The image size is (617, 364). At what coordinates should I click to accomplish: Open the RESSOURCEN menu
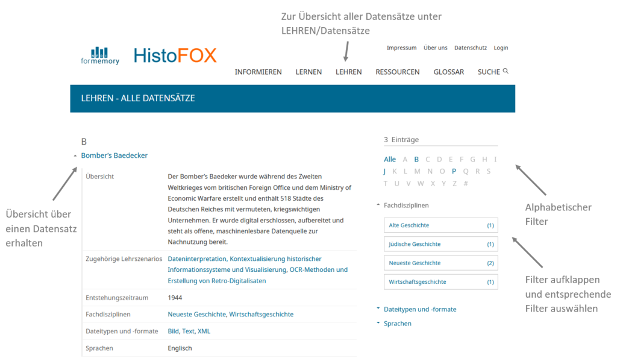(x=397, y=72)
